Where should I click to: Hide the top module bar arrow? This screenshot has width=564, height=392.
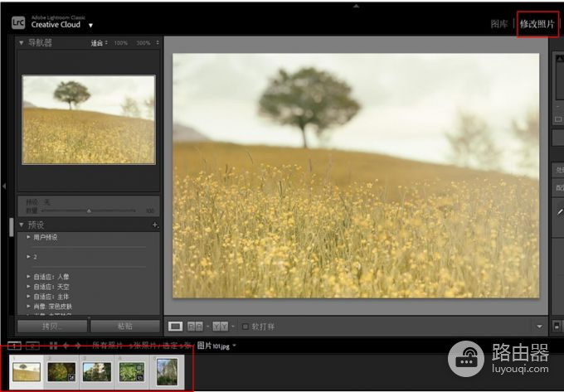pos(356,6)
